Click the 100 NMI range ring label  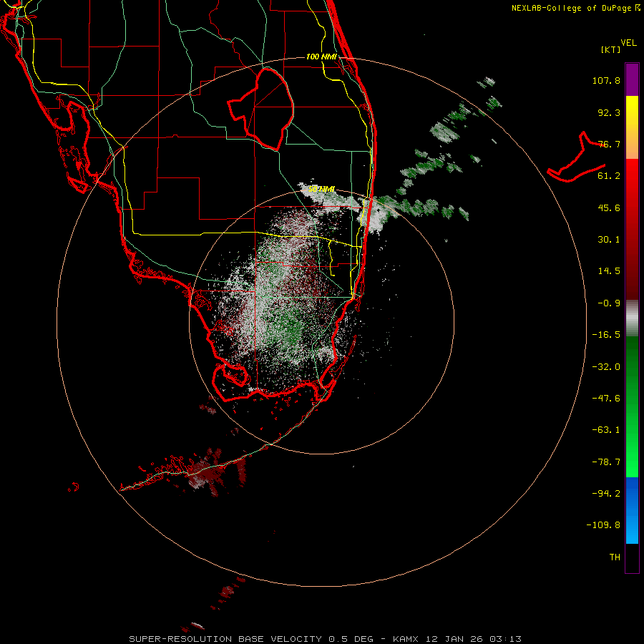321,57
